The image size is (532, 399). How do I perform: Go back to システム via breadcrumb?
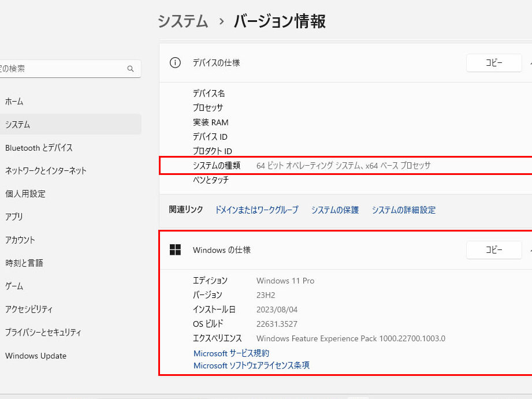183,21
